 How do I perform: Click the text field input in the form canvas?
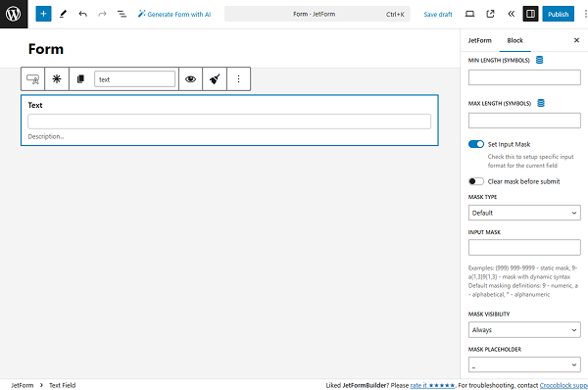point(229,122)
